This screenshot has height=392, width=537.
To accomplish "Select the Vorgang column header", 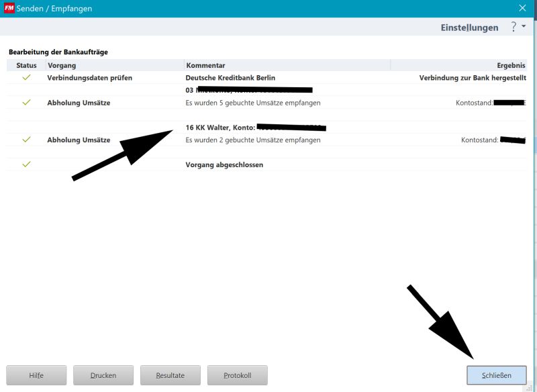I will [x=115, y=65].
